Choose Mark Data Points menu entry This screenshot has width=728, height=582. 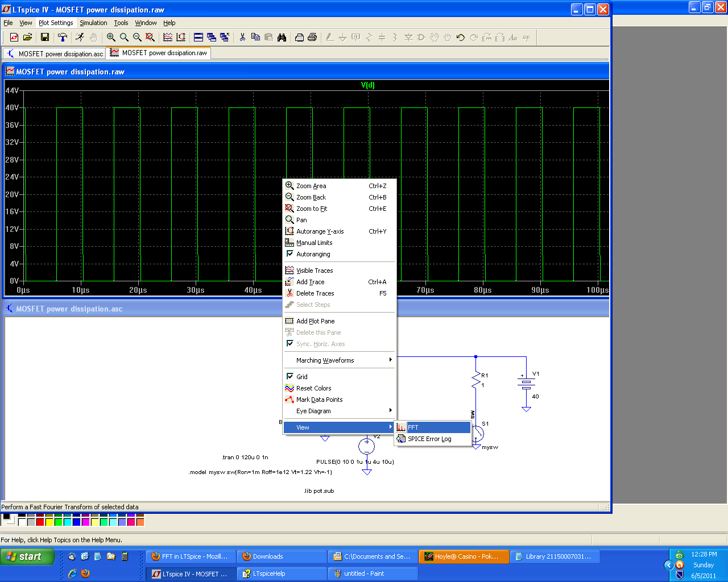339,400
